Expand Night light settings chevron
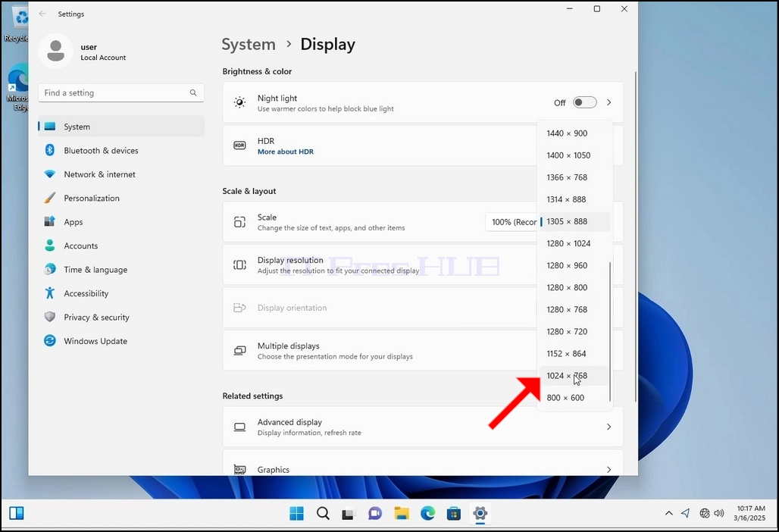 (609, 102)
